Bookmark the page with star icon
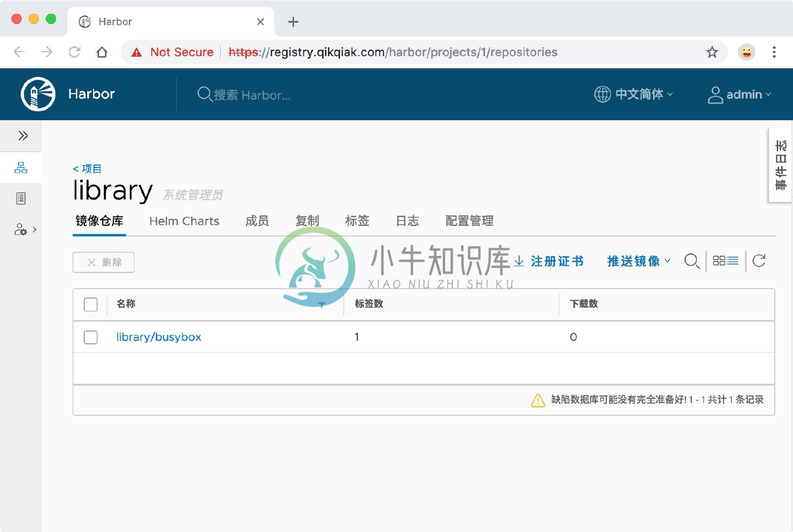 pyautogui.click(x=712, y=52)
